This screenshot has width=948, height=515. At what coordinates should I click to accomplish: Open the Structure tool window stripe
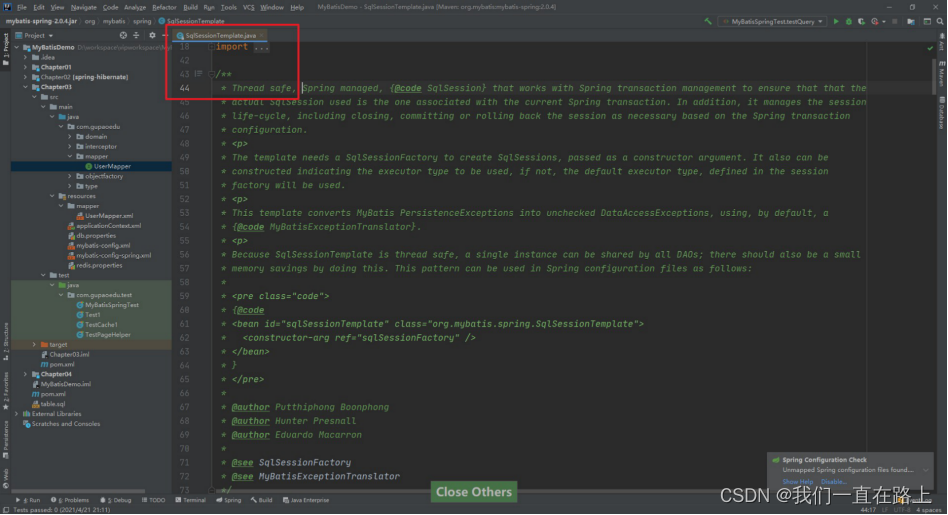5,343
